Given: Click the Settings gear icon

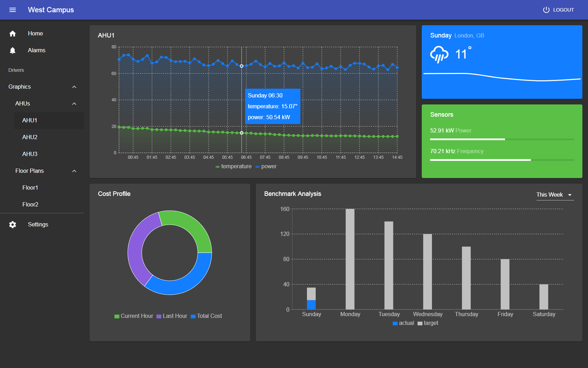Looking at the screenshot, I should (x=13, y=225).
